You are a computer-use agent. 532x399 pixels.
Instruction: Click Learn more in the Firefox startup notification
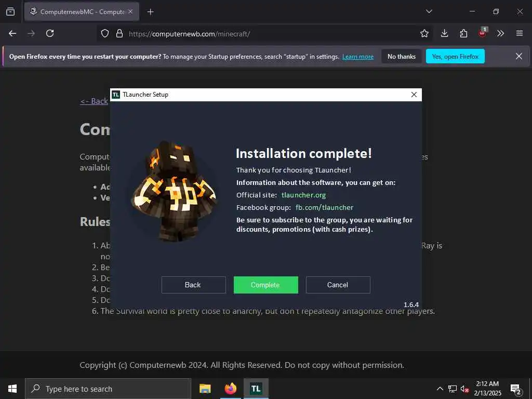[358, 57]
